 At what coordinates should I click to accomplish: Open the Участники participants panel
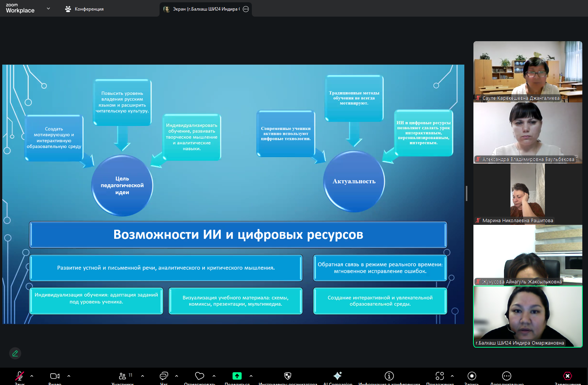pyautogui.click(x=123, y=376)
